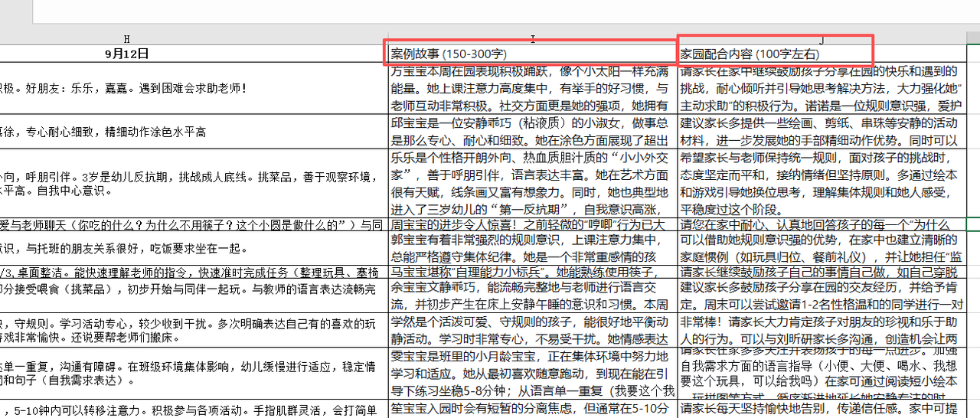Image resolution: width=980 pixels, height=418 pixels.
Task: Select the cell starting with 非常棒！请家长大力肯定
Action: coord(822,329)
